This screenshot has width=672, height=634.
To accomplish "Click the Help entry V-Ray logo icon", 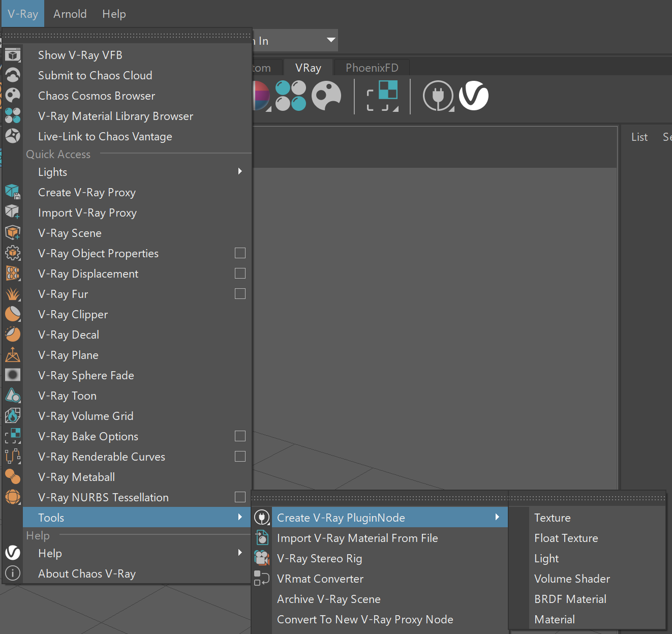I will click(x=13, y=553).
